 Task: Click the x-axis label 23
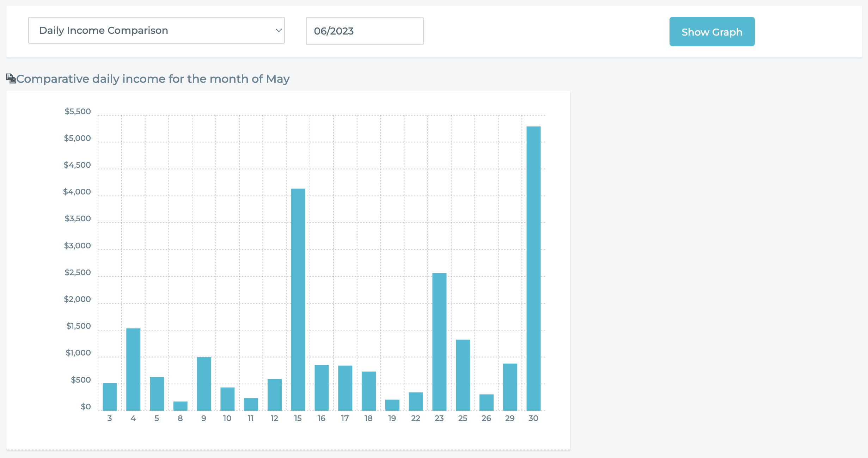pyautogui.click(x=439, y=419)
